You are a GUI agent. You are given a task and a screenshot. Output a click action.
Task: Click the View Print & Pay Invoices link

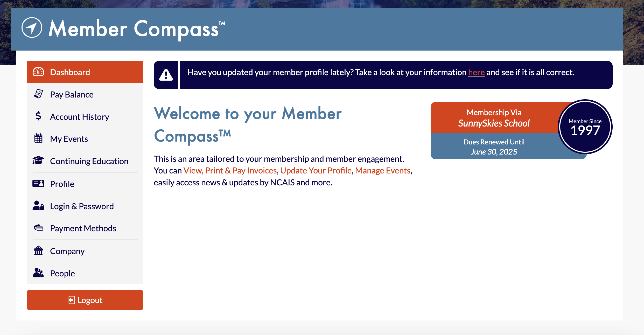coord(230,171)
